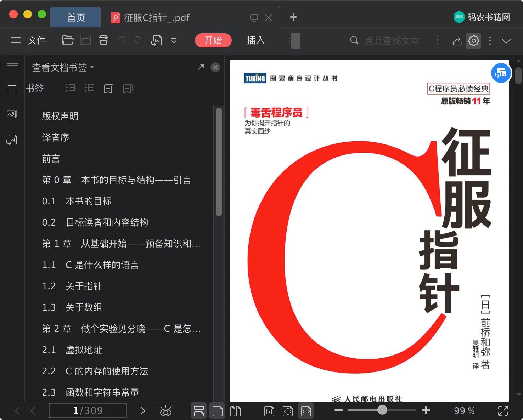Redo the last action
Screen dimensions: 523x420
[x=139, y=40]
